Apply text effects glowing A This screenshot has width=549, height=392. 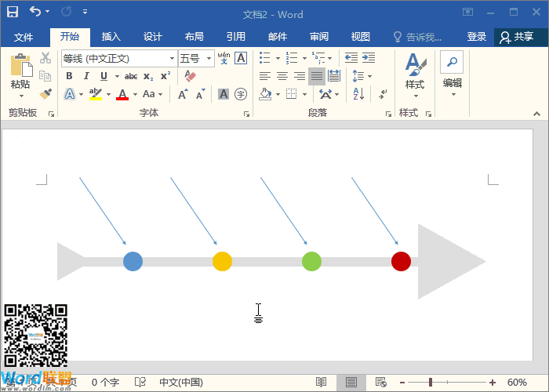pyautogui.click(x=70, y=94)
